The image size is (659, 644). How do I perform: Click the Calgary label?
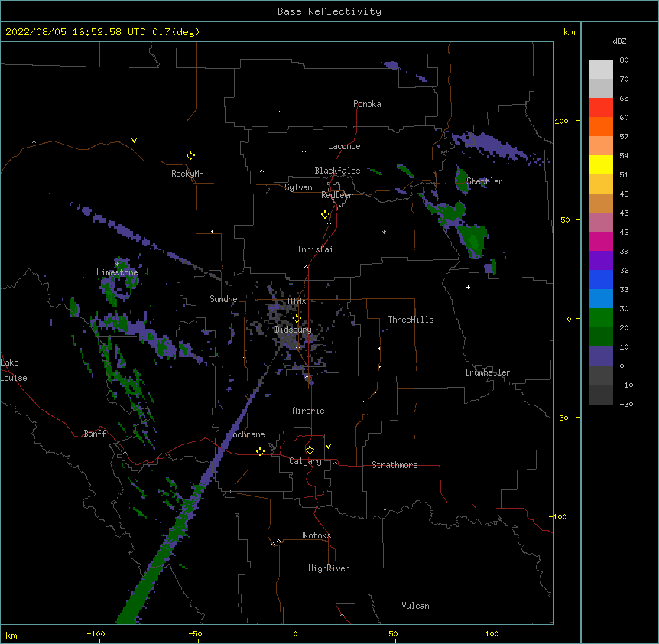305,461
